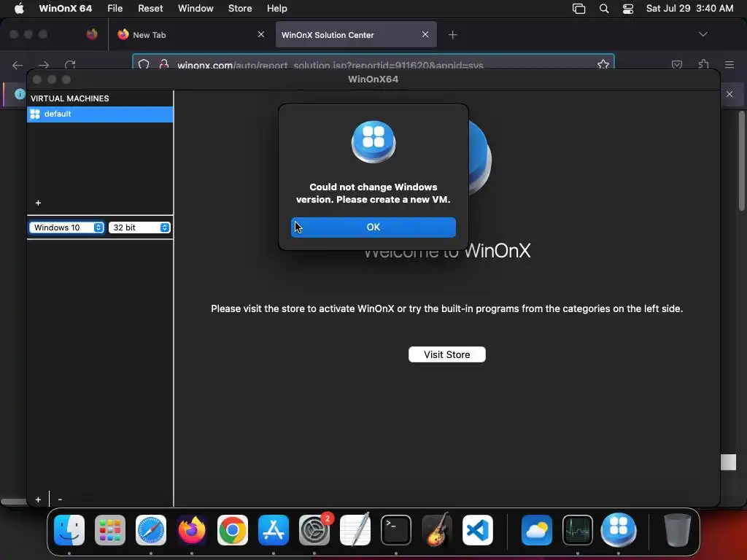Screen dimensions: 747x560
Task: Open Launchpad from the Dock
Action: point(110,530)
